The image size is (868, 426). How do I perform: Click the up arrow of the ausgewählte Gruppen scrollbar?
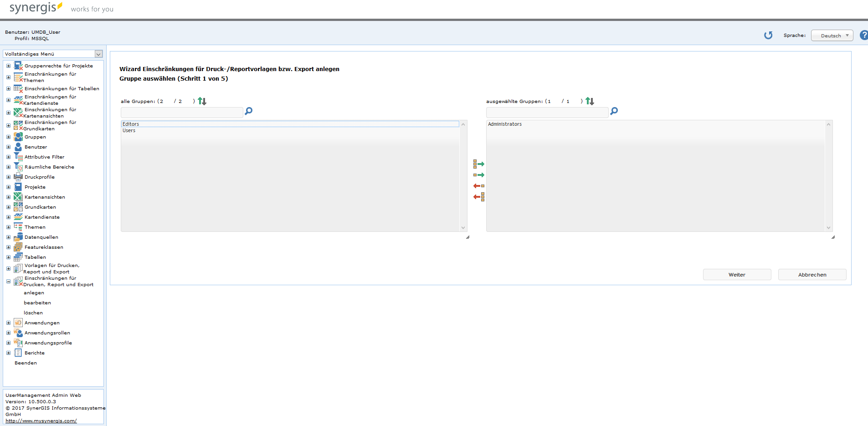(x=829, y=124)
